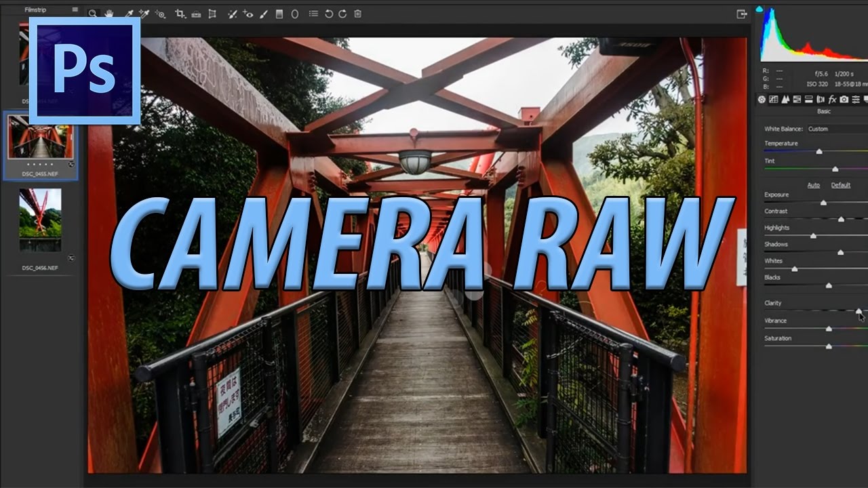This screenshot has height=488, width=868.
Task: Click the settings badge beside DSC_0455 thumbnail
Action: [71, 164]
